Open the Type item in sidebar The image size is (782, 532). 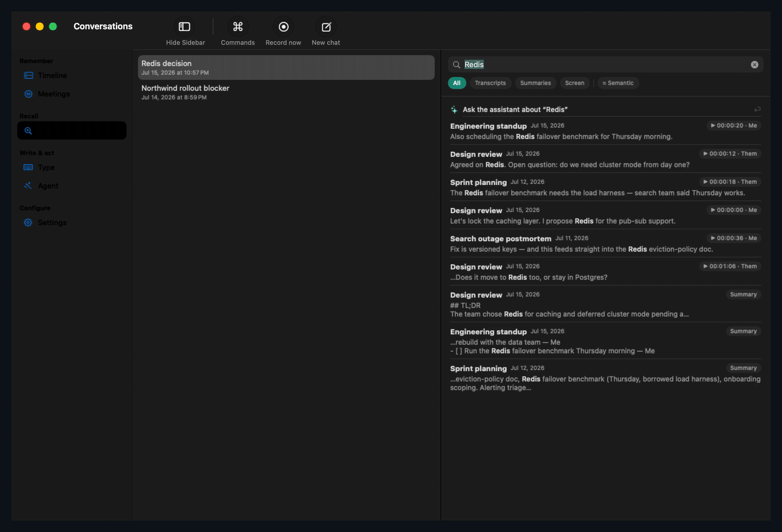click(x=72, y=167)
